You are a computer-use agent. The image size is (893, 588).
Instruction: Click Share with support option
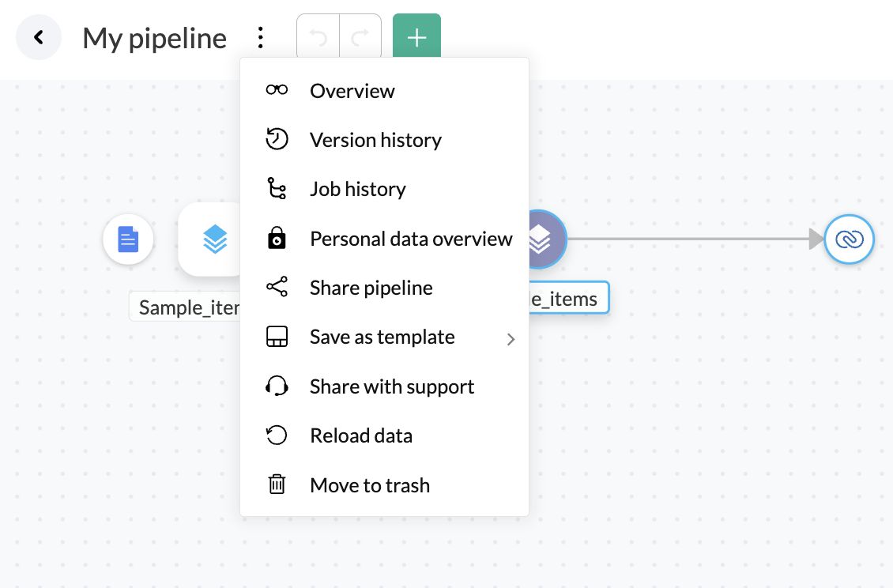391,386
